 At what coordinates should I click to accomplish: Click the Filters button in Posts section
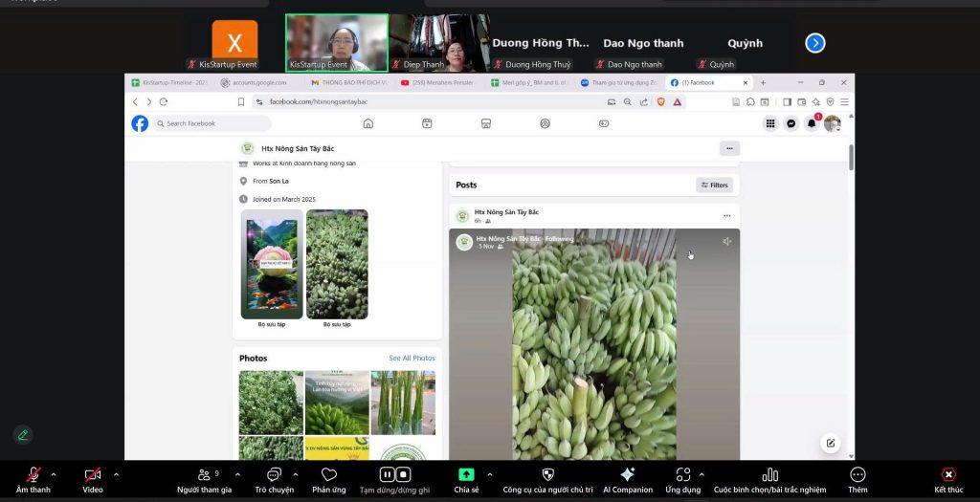[714, 185]
